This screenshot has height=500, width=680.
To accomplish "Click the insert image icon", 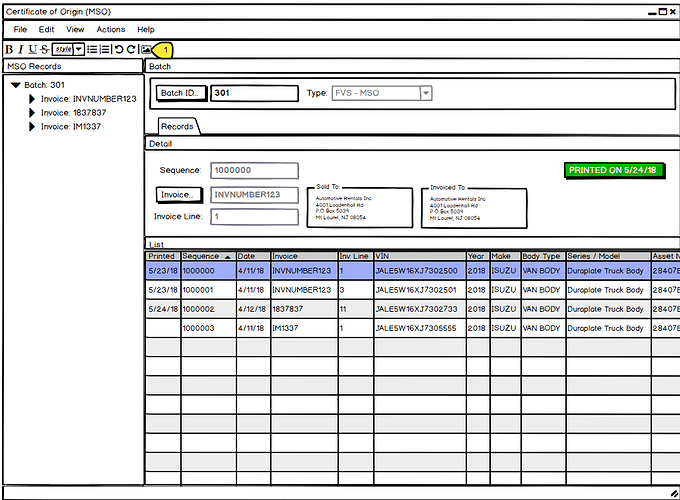I will point(146,49).
